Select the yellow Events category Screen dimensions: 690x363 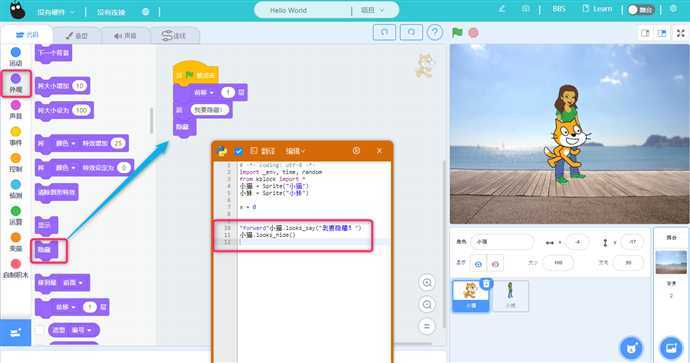(x=15, y=136)
